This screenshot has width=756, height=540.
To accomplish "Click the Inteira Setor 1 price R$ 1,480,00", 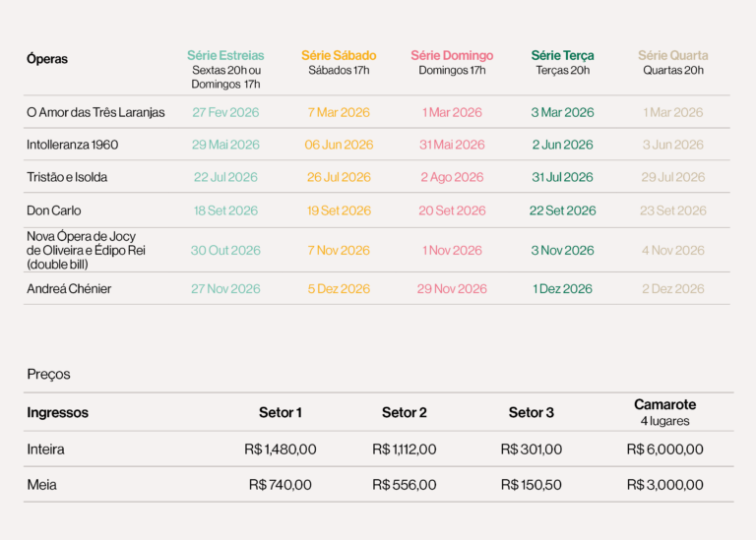I will click(x=281, y=450).
